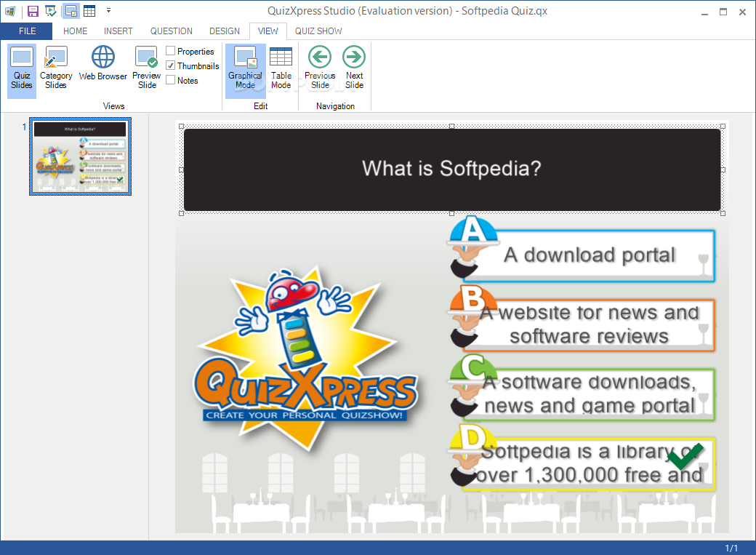Viewport: 756px width, 555px height.
Task: Click the blue letter A badge
Action: (x=473, y=229)
